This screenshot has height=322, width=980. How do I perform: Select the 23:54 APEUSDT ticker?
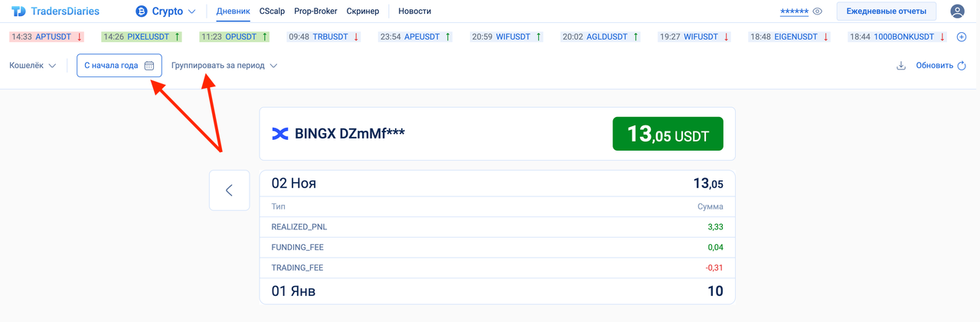coord(416,37)
